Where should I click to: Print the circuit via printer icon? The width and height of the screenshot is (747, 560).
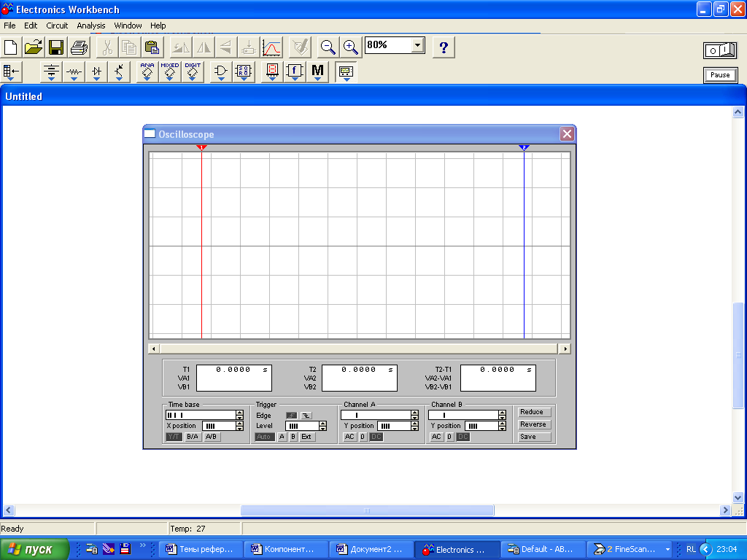coord(79,47)
